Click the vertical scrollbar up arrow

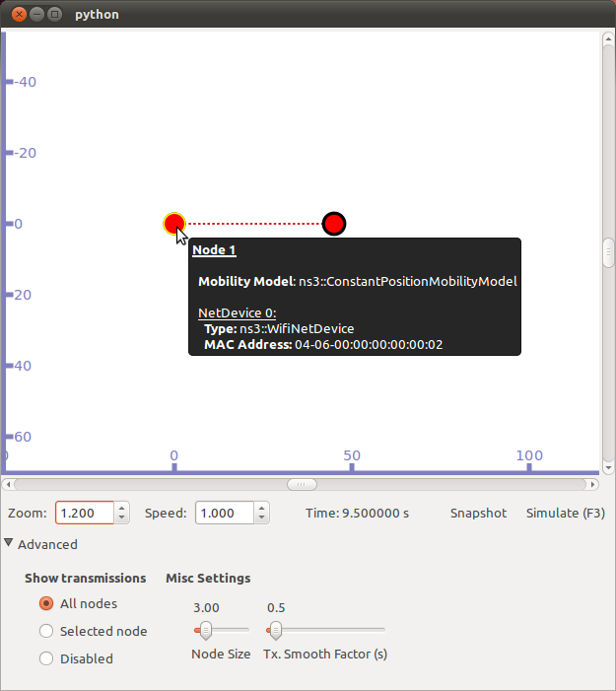(608, 38)
